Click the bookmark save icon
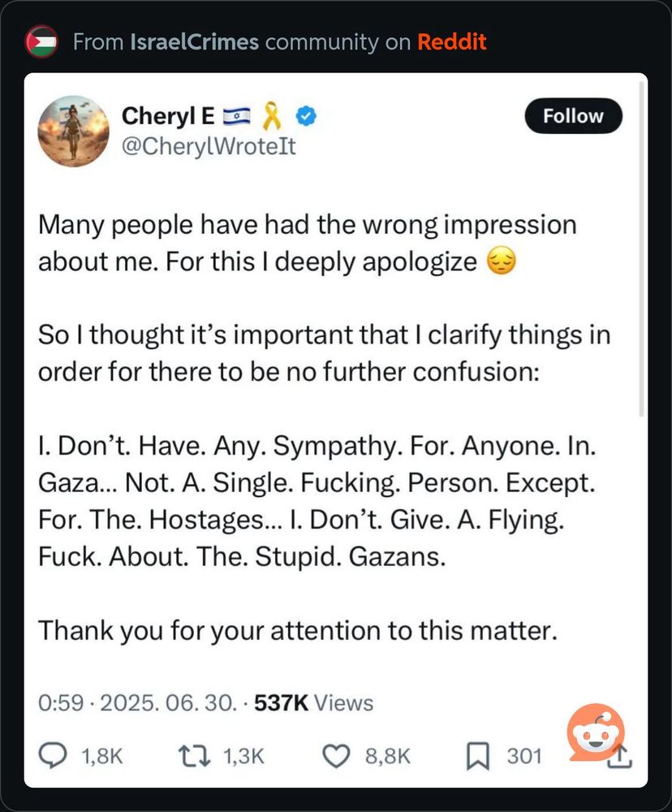Screen dimensions: 672x812 click(480, 755)
